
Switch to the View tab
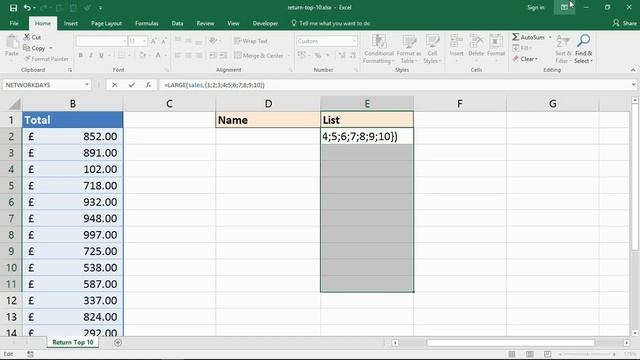click(x=233, y=23)
